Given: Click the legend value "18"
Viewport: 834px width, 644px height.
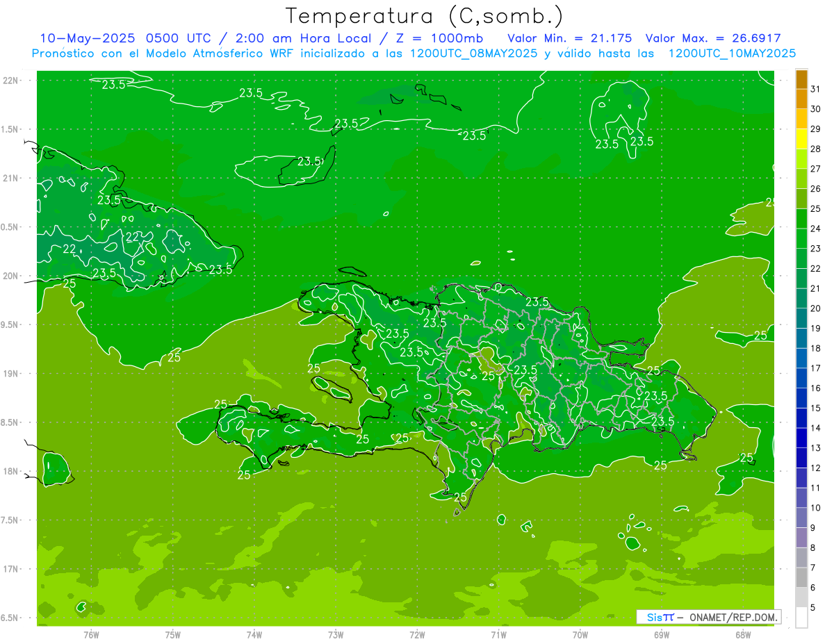Looking at the screenshot, I should (815, 348).
